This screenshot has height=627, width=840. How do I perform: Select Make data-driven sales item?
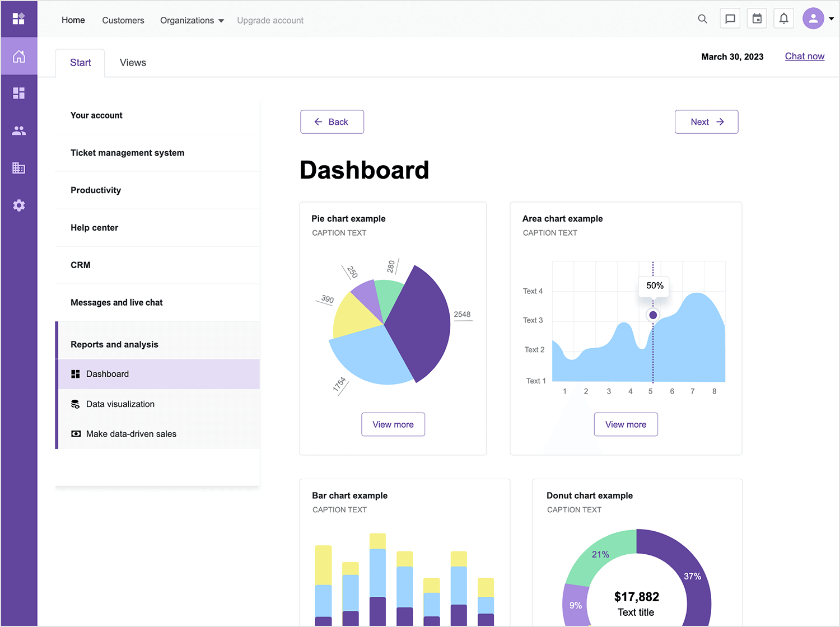pyautogui.click(x=159, y=434)
